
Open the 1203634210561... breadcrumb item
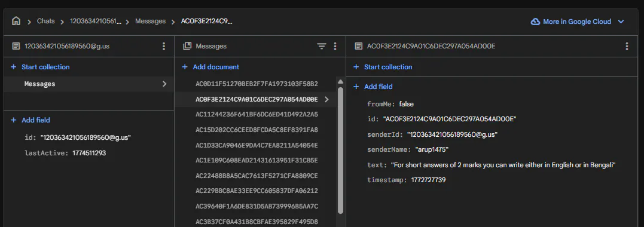(x=96, y=21)
